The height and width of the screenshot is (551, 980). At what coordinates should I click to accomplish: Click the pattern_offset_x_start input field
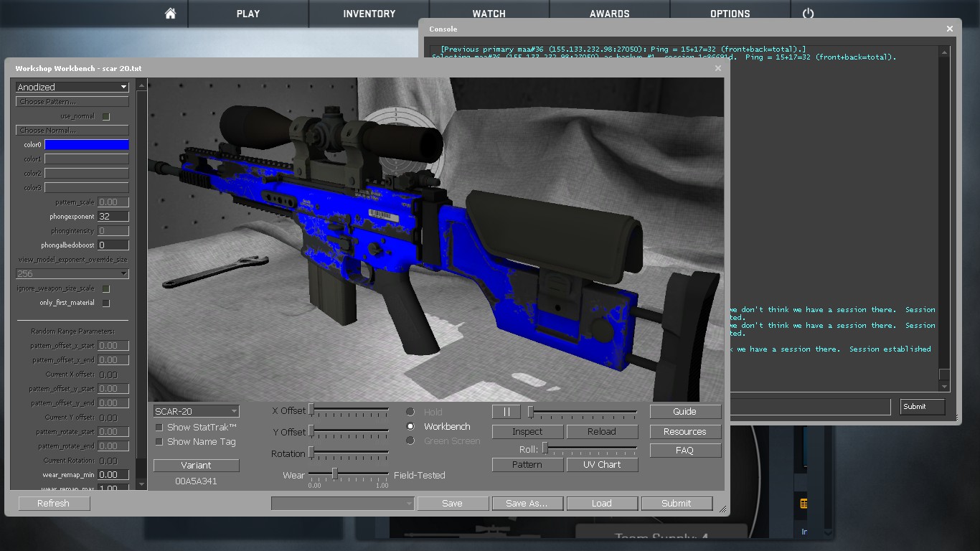pyautogui.click(x=113, y=346)
